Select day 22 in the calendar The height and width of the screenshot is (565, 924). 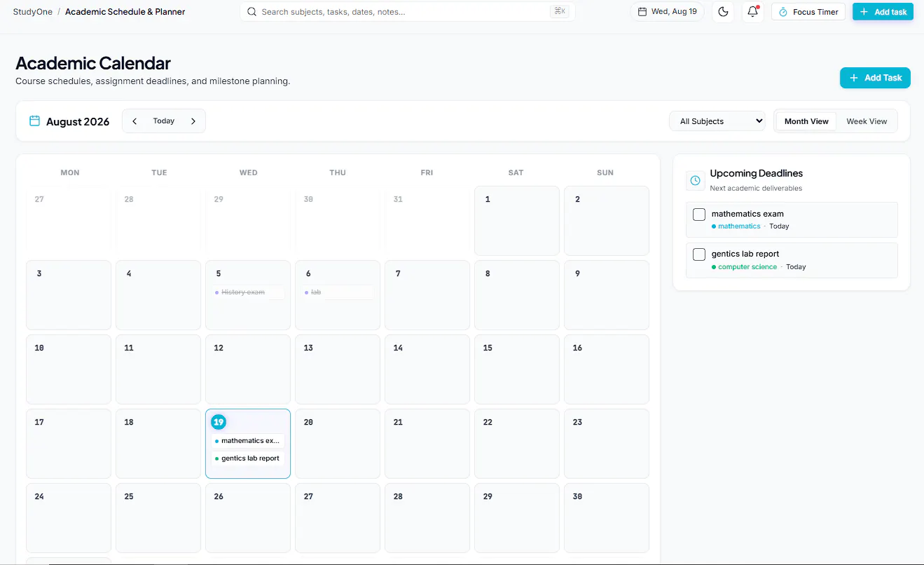pyautogui.click(x=517, y=444)
